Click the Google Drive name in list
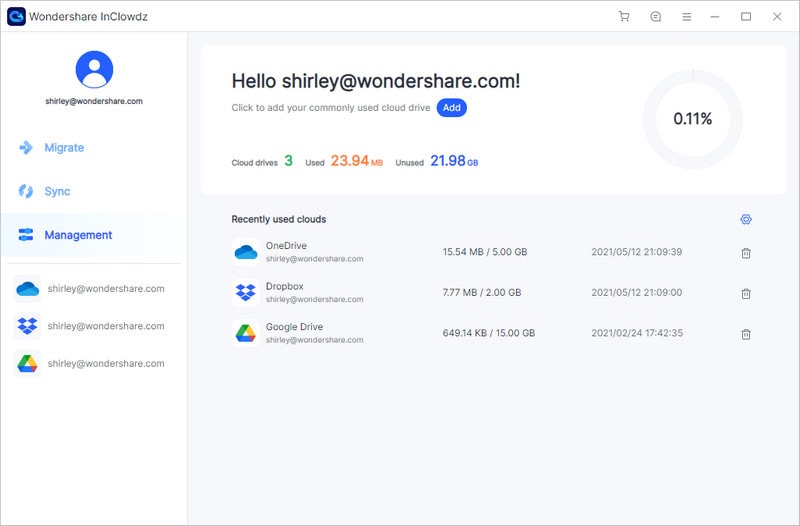The image size is (800, 526). [294, 327]
